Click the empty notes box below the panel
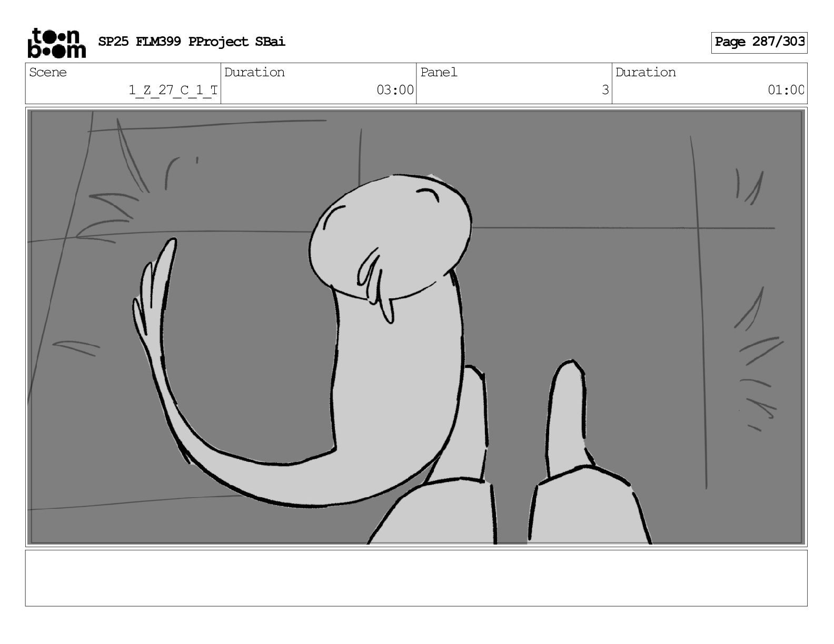This screenshot has height=644, width=834. [x=416, y=578]
